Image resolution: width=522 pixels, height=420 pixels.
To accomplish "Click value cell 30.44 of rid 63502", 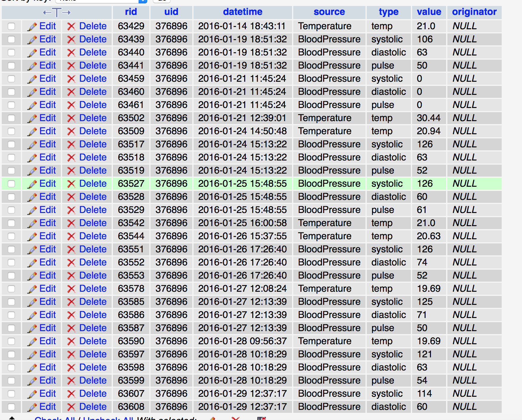I will click(x=429, y=118).
